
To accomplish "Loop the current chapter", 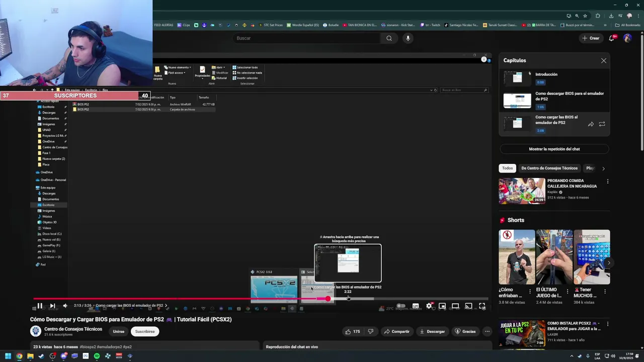I will tap(602, 124).
